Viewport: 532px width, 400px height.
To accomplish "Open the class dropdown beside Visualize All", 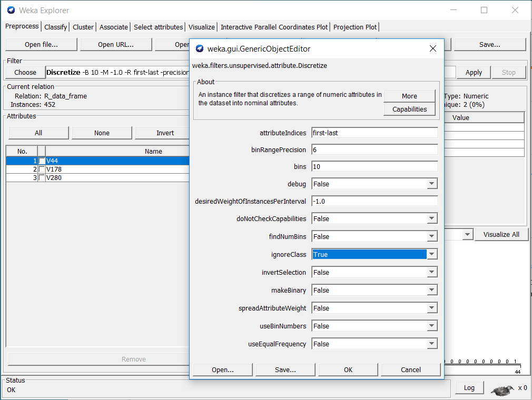I will (x=468, y=235).
